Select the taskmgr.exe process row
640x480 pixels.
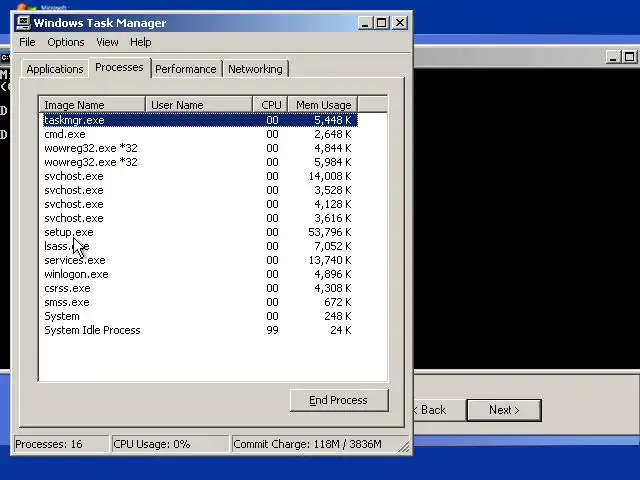tap(200, 120)
